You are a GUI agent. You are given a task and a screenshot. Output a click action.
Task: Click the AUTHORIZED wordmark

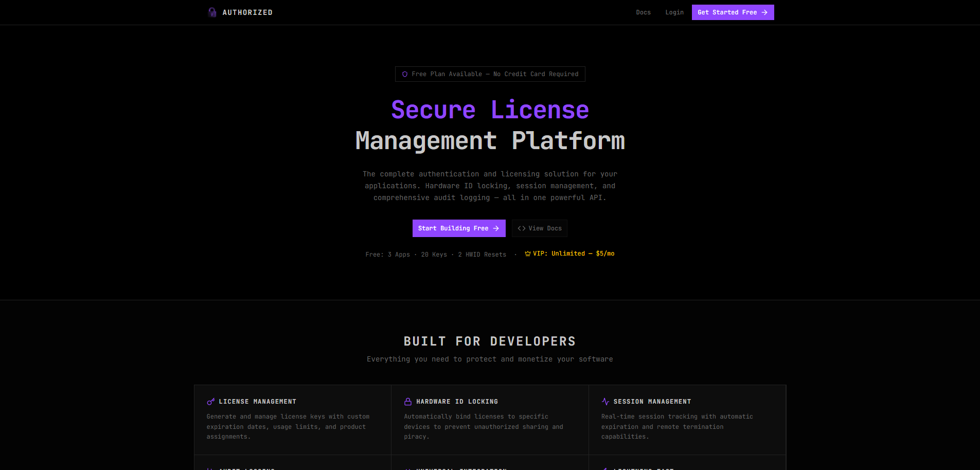click(x=247, y=12)
